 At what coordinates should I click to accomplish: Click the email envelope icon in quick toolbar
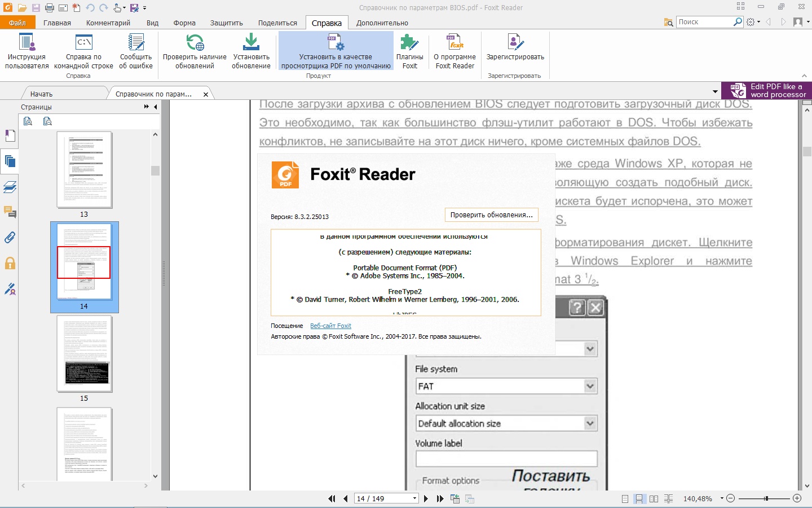[x=63, y=8]
